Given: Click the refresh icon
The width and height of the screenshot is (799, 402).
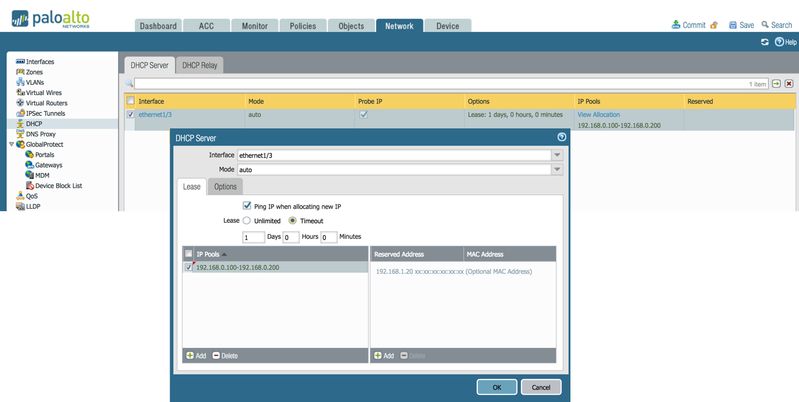Looking at the screenshot, I should pos(764,42).
